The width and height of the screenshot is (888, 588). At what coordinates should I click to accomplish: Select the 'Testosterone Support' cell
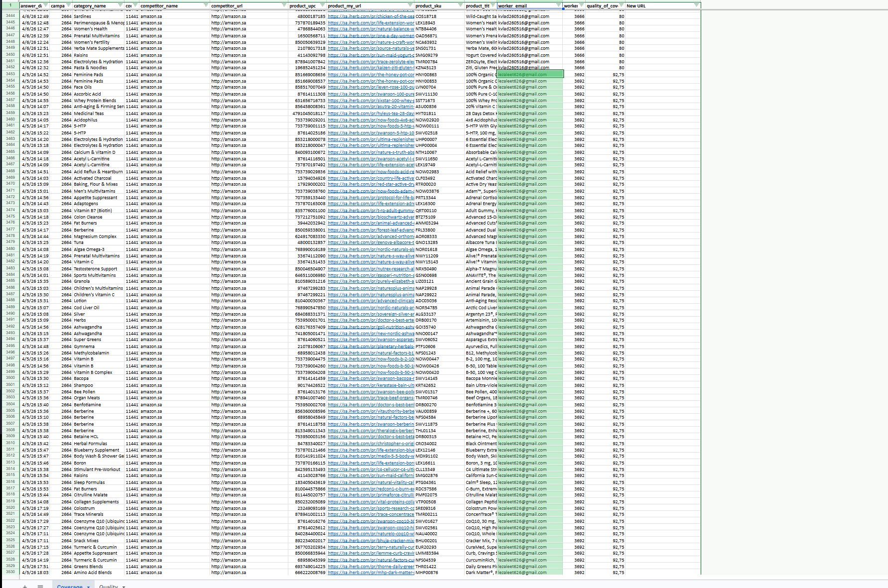coord(99,268)
